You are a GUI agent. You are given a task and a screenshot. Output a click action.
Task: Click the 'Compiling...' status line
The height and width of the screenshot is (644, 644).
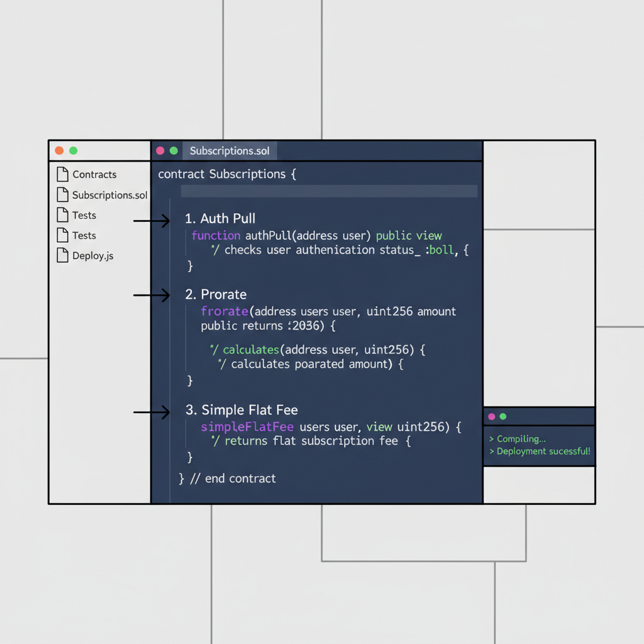tap(517, 438)
